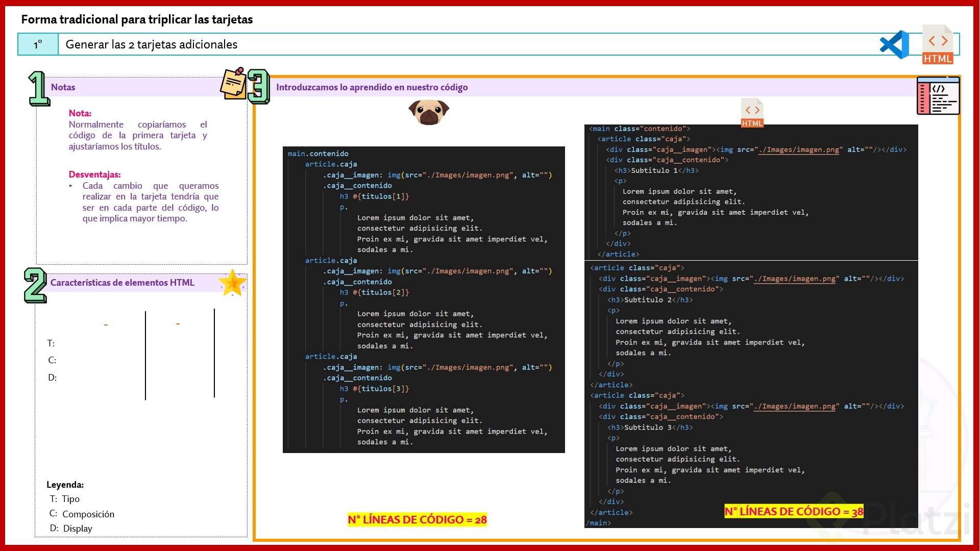
Task: Click the small HTML file icon above the HTML code
Action: coord(752,113)
